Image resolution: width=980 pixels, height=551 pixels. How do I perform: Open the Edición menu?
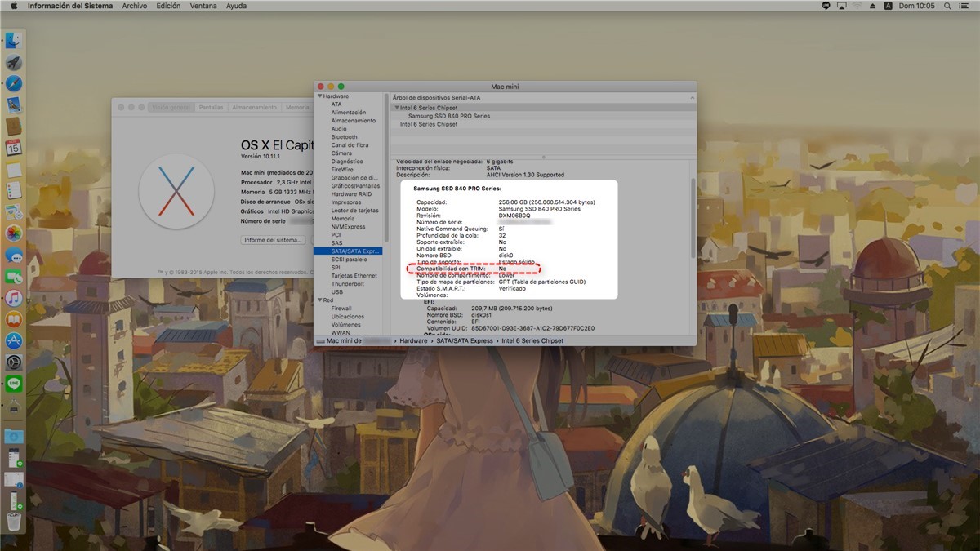tap(168, 6)
